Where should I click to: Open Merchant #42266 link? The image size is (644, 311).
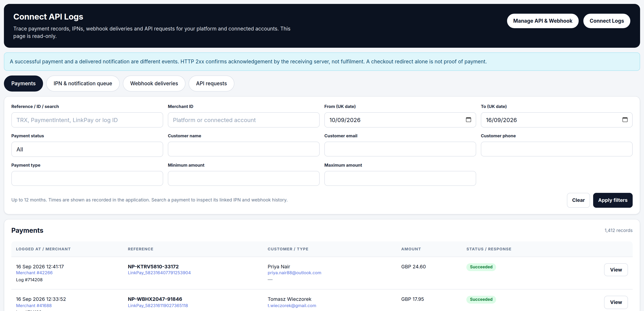click(34, 273)
